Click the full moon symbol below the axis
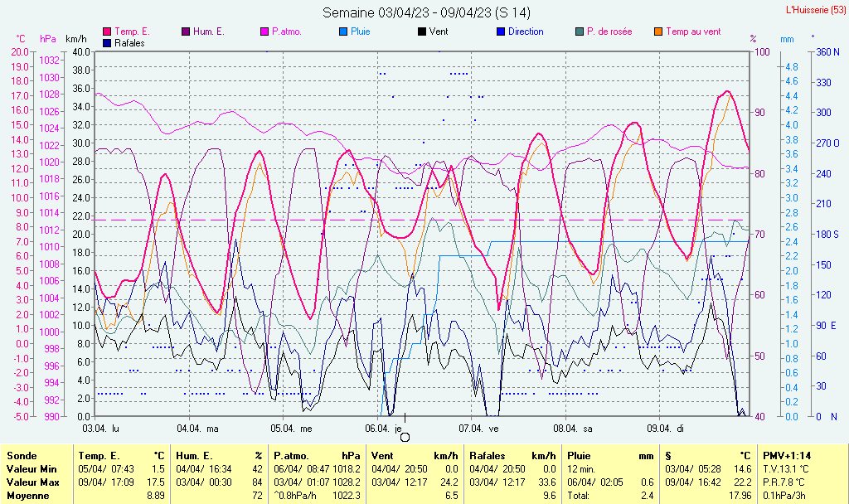The image size is (849, 504). pyautogui.click(x=405, y=438)
